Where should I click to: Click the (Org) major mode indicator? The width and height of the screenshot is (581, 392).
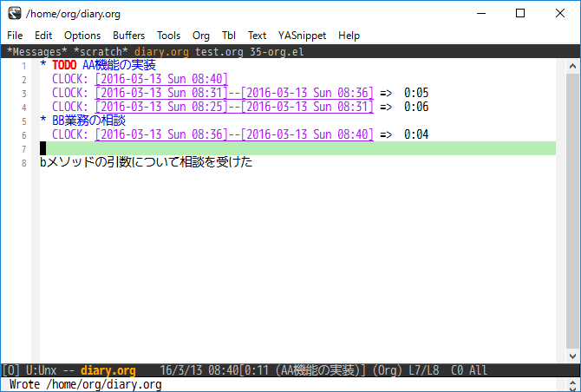(x=388, y=370)
